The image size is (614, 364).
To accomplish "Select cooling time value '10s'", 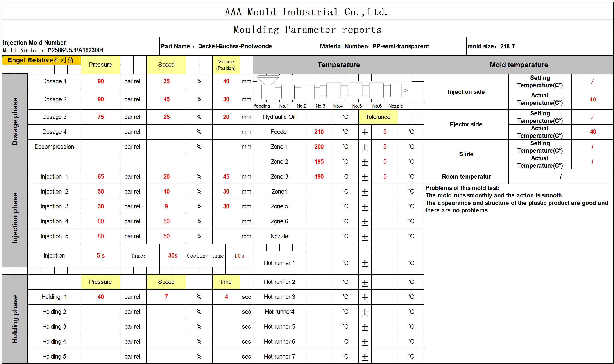I will tap(239, 256).
